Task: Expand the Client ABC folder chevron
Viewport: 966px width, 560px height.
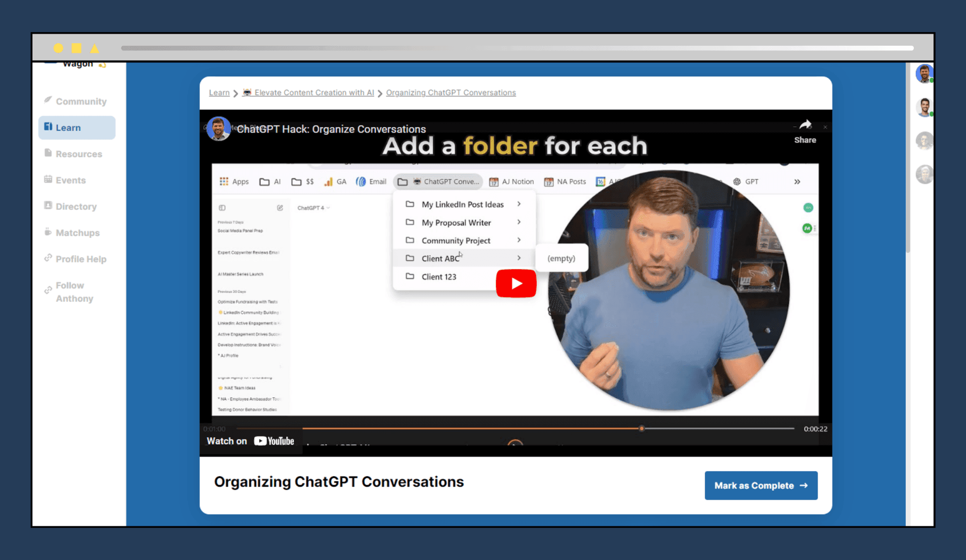Action: (x=519, y=258)
